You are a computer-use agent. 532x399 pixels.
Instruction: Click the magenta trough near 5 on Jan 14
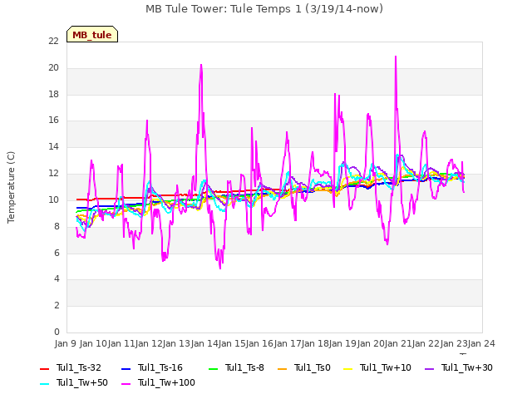tap(220, 268)
